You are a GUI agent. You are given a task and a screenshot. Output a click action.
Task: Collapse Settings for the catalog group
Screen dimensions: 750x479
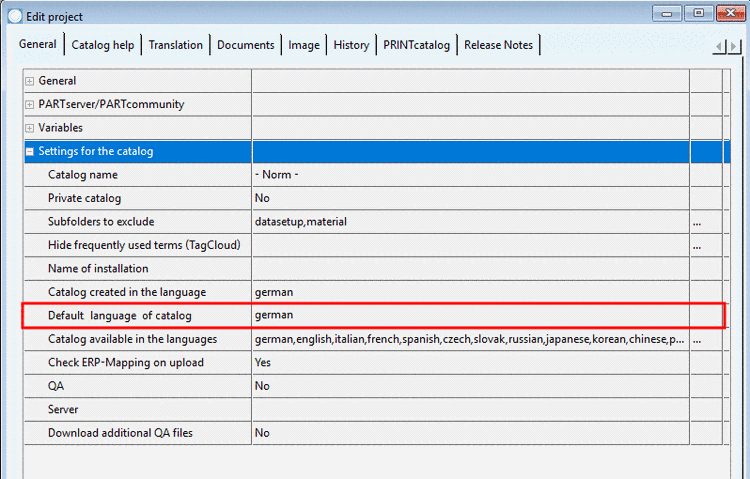[x=30, y=151]
